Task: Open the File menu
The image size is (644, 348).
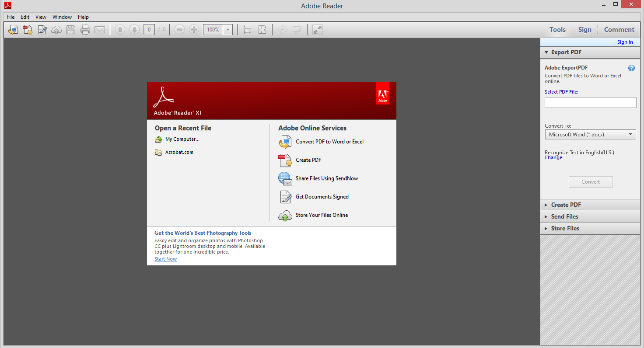Action: (10, 17)
